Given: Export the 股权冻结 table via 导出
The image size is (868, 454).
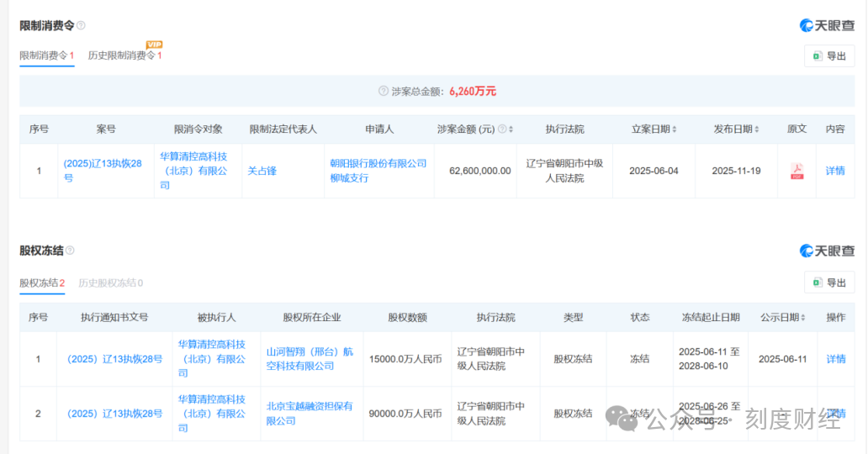Looking at the screenshot, I should click(829, 283).
